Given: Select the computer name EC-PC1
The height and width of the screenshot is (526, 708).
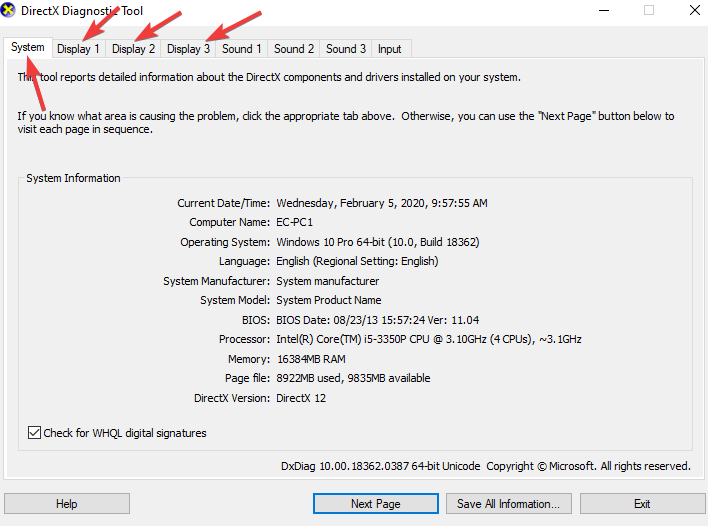Looking at the screenshot, I should coord(294,222).
